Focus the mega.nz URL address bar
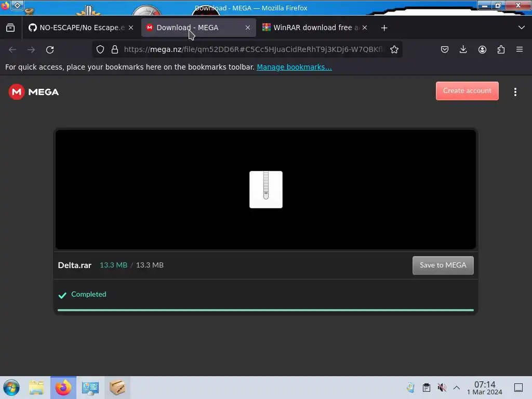Viewport: 532px width, 399px height. tap(254, 49)
